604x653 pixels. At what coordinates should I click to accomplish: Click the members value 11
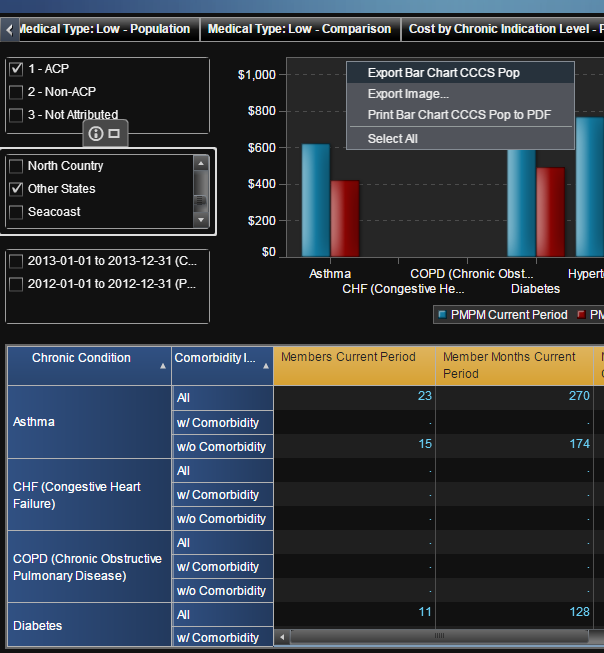(x=425, y=612)
